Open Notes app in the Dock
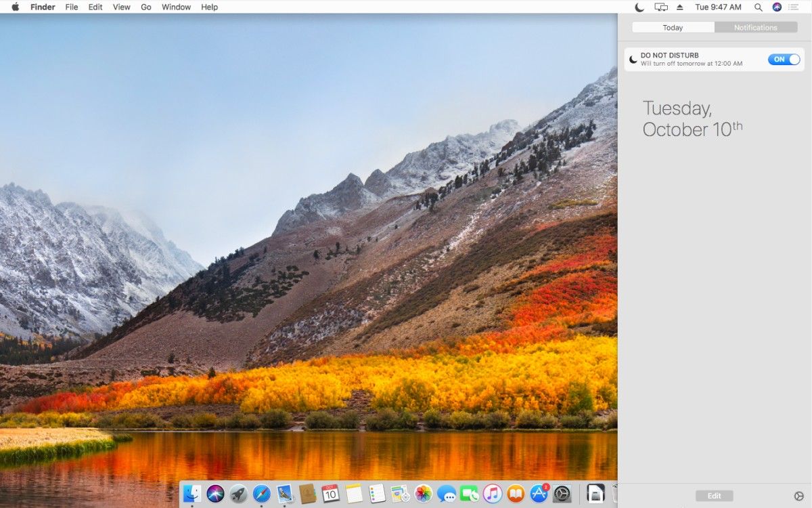 (354, 494)
